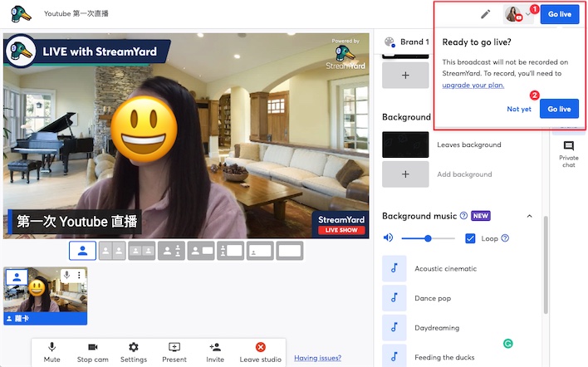Open the Loop help icon
This screenshot has height=367, width=588.
pyautogui.click(x=505, y=238)
